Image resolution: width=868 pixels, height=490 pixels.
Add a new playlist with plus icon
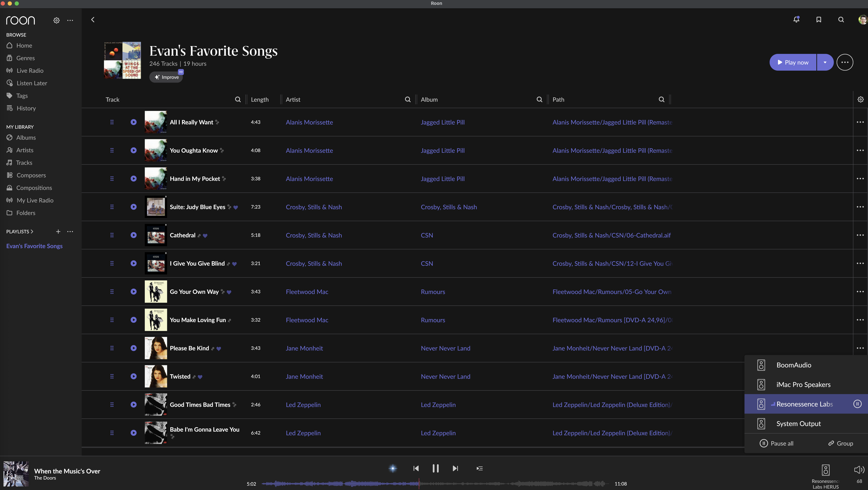58,232
